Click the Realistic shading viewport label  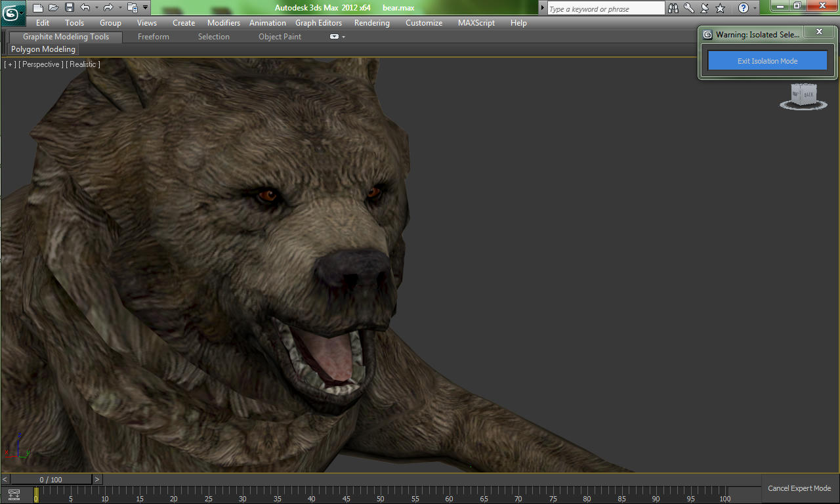click(x=83, y=64)
